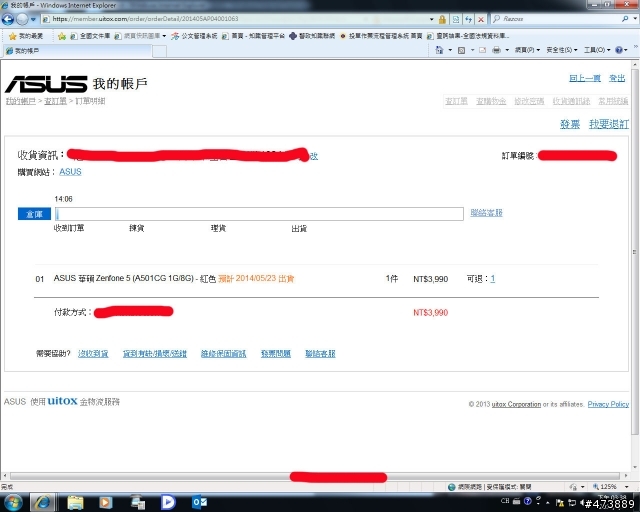640x512 pixels.
Task: Click the blue Help question mark icon
Action: pyautogui.click(x=619, y=50)
